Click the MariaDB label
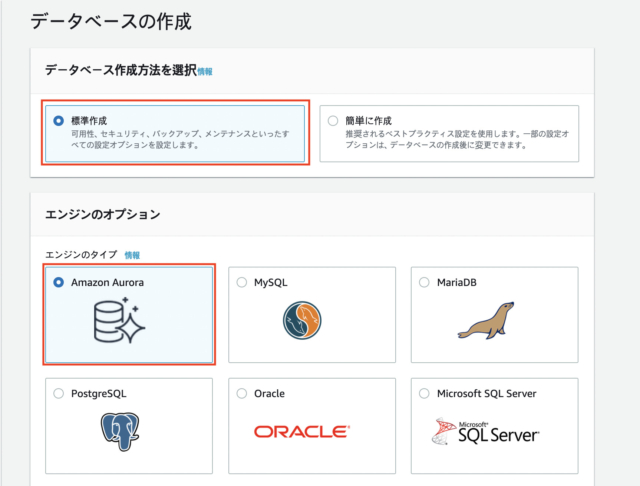This screenshot has height=486, width=640. (x=457, y=282)
